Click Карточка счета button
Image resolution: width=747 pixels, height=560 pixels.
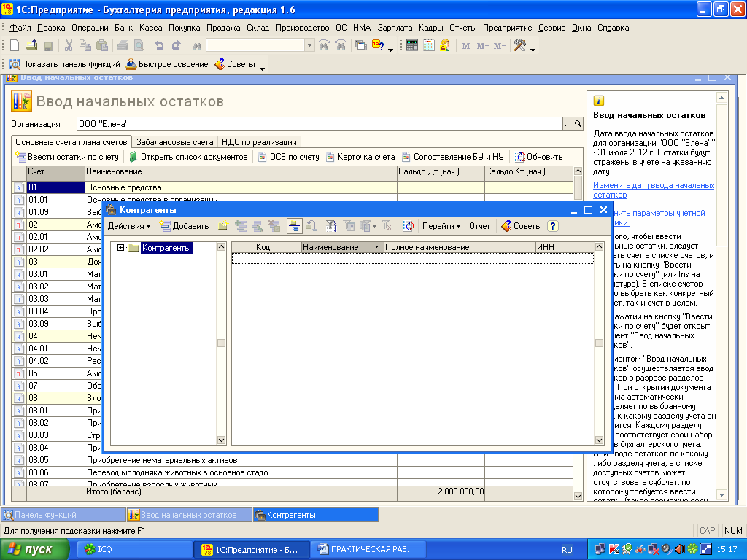(x=360, y=157)
